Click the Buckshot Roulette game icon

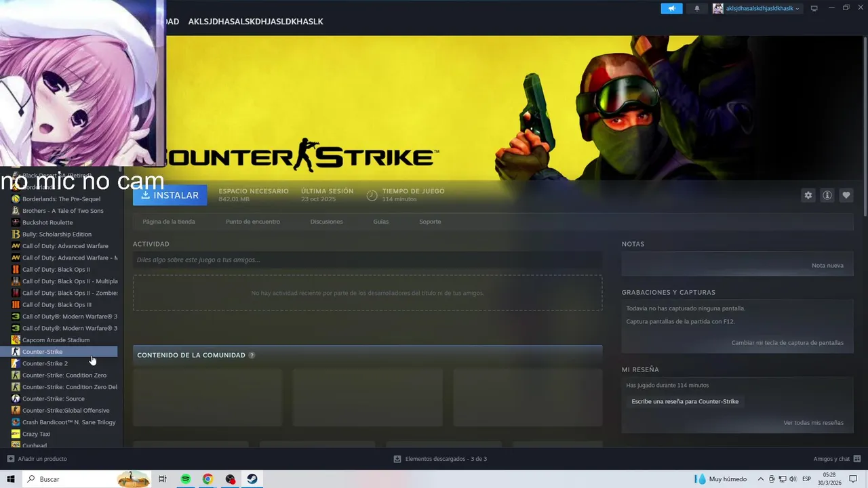[16, 222]
